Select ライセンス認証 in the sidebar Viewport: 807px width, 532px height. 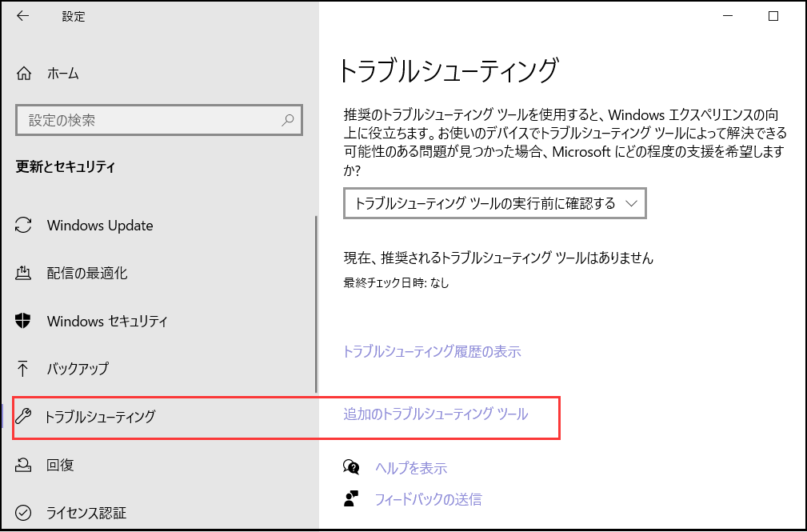pyautogui.click(x=86, y=513)
